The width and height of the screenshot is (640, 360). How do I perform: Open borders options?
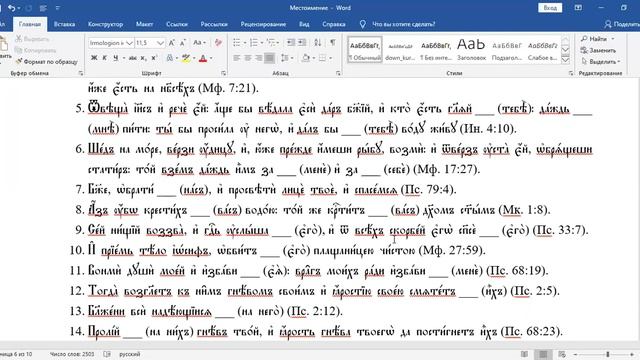[322, 58]
